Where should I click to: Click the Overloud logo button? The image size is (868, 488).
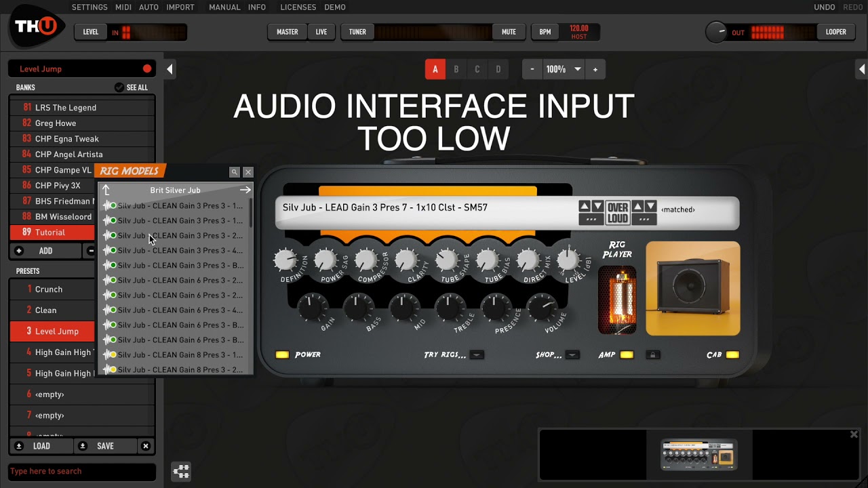(618, 213)
